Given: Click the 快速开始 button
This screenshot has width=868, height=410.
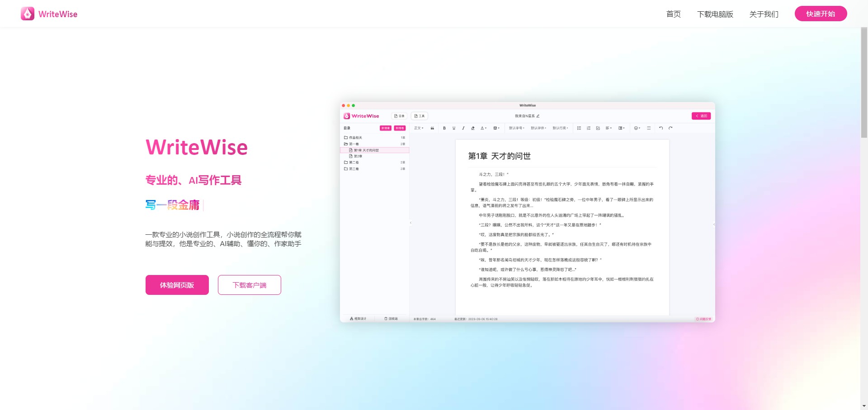Looking at the screenshot, I should click(x=821, y=14).
